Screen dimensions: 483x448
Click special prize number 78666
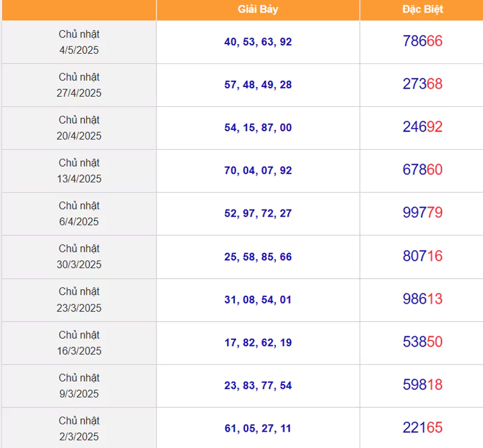pos(422,41)
